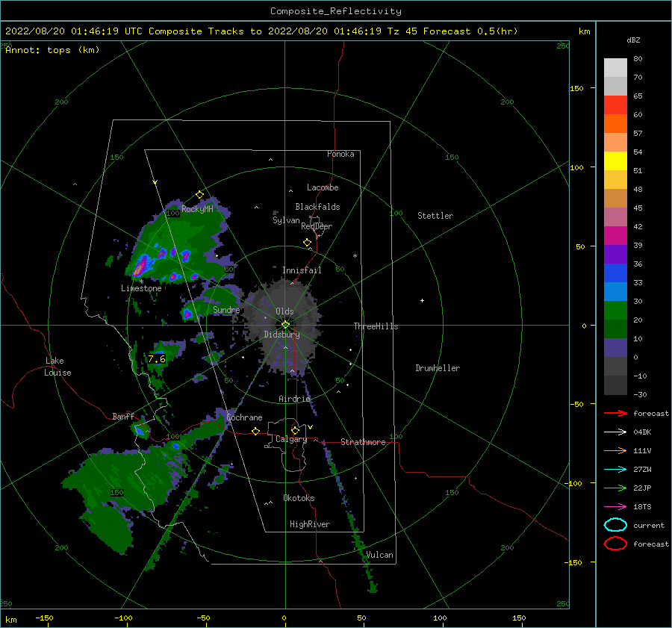Screen dimensions: 672x628
Task: Click the red 60-65 dBZ swatch
Action: tap(615, 105)
